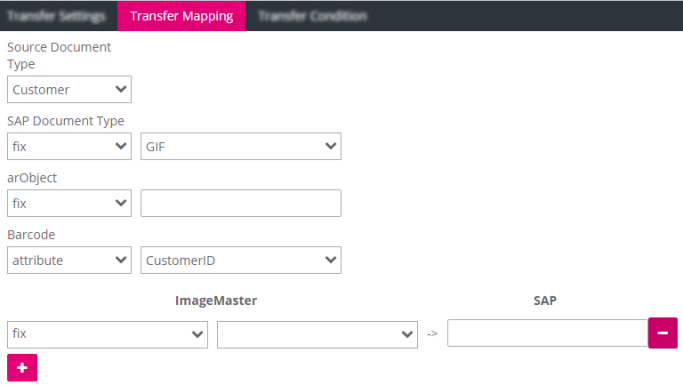Click chevron arrow of GIF dropdown

click(331, 146)
